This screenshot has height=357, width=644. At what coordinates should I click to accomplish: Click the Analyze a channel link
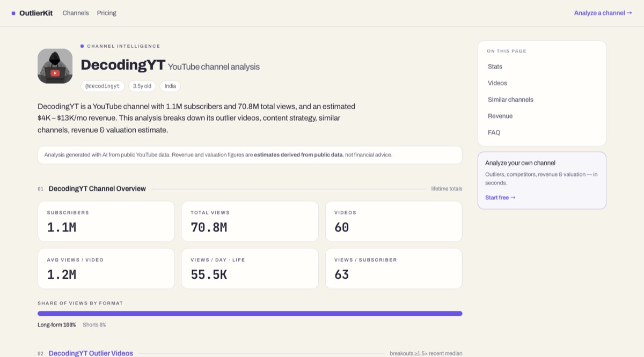tap(603, 13)
